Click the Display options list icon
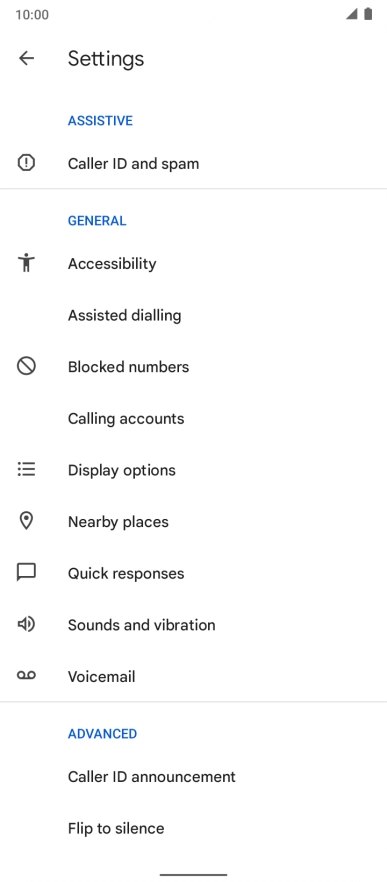Viewport: 387px width, 882px height. pos(26,469)
